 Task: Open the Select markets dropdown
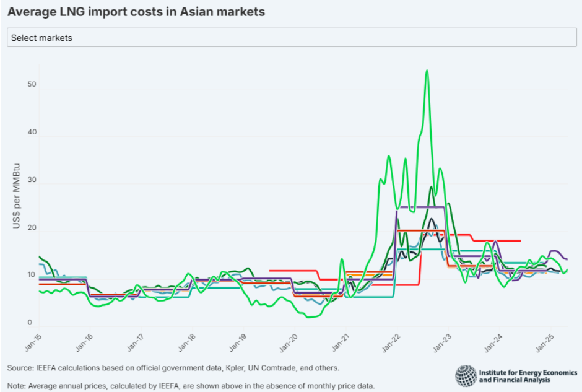[x=291, y=37]
